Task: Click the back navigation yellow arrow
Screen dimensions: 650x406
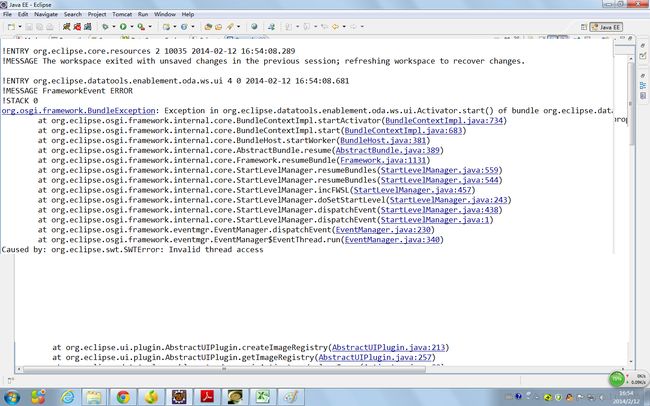Action: pyautogui.click(x=335, y=27)
